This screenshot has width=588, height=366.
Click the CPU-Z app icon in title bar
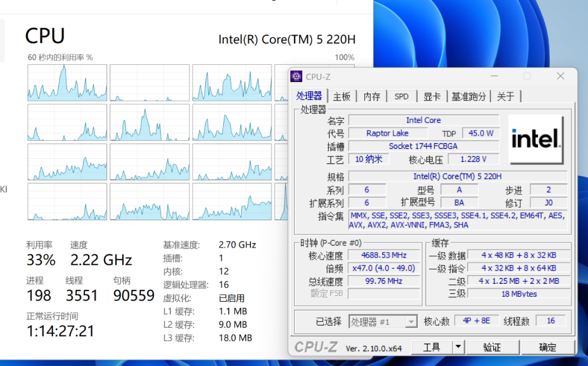point(296,77)
